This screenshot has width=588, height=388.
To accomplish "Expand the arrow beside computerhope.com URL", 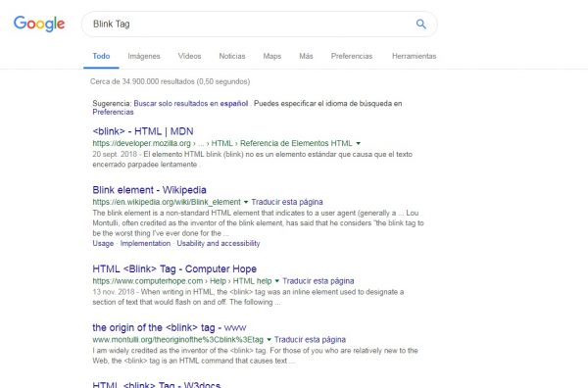I will tap(277, 281).
